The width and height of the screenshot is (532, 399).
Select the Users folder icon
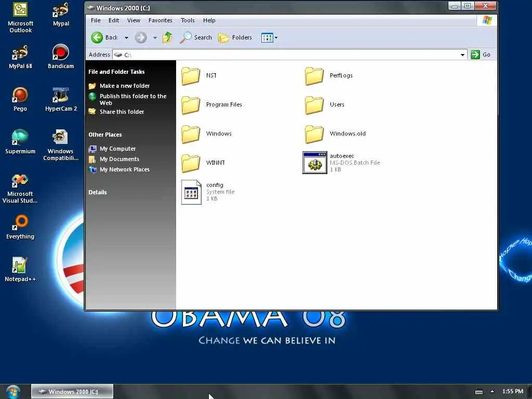314,105
